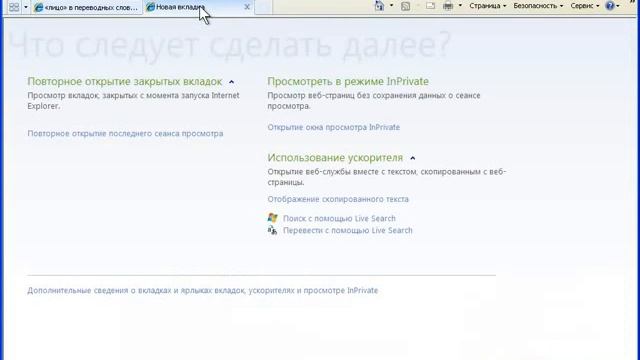Open the Страница menu
This screenshot has height=360, width=640.
(487, 6)
